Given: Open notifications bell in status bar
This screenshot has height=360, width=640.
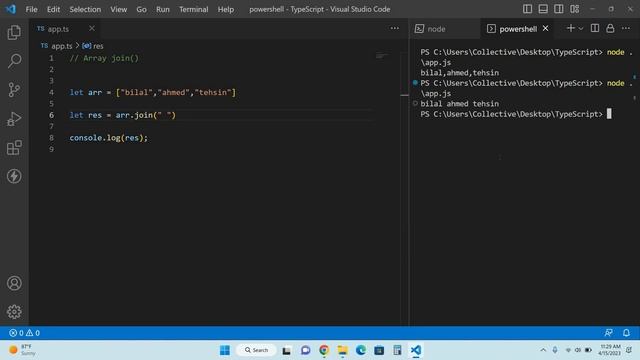Looking at the screenshot, I should tap(626, 333).
